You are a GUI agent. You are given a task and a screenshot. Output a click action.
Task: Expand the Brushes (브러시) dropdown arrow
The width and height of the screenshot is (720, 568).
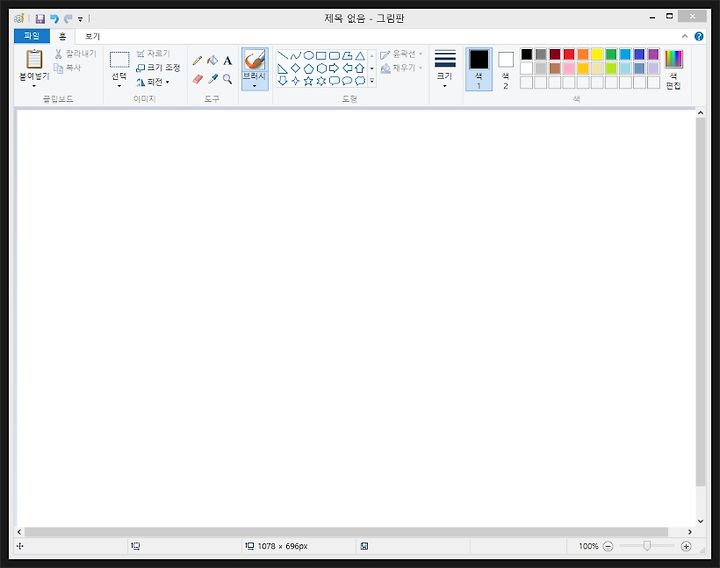coord(254,86)
